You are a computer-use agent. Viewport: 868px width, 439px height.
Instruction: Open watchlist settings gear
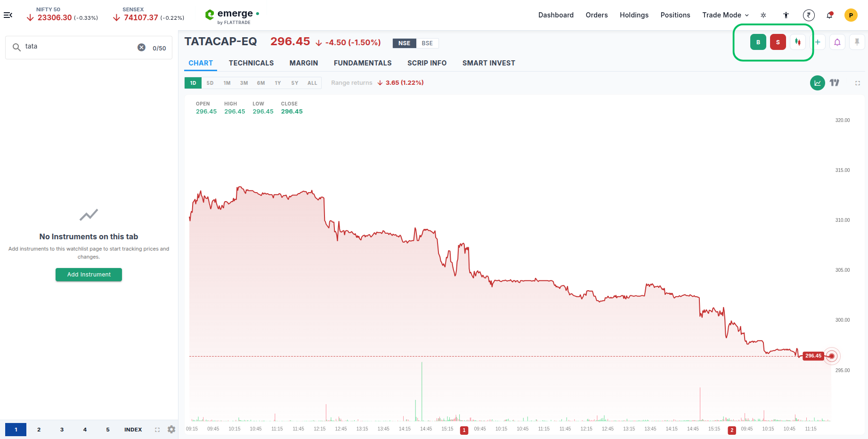171,430
